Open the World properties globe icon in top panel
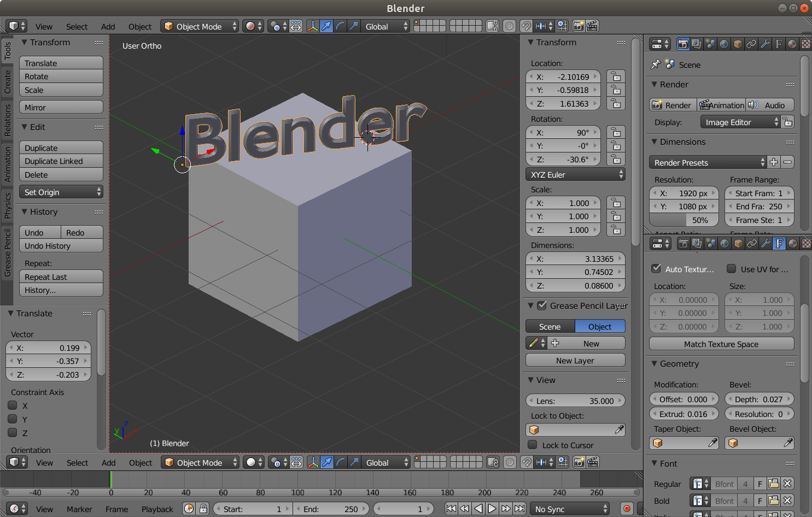The width and height of the screenshot is (812, 517). click(x=724, y=44)
